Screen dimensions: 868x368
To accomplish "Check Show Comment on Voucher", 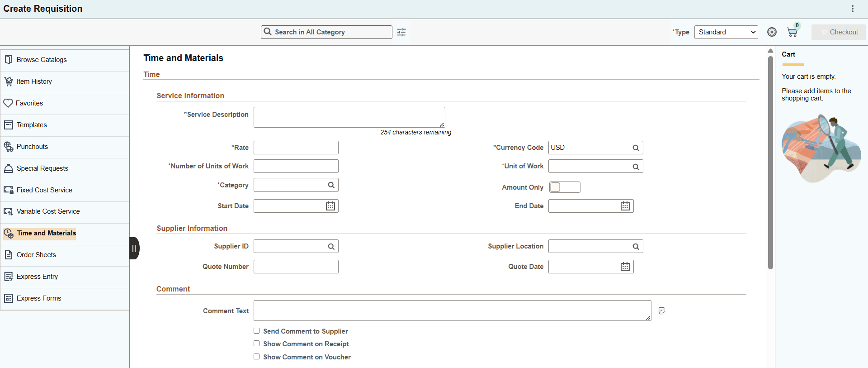I will pos(257,357).
